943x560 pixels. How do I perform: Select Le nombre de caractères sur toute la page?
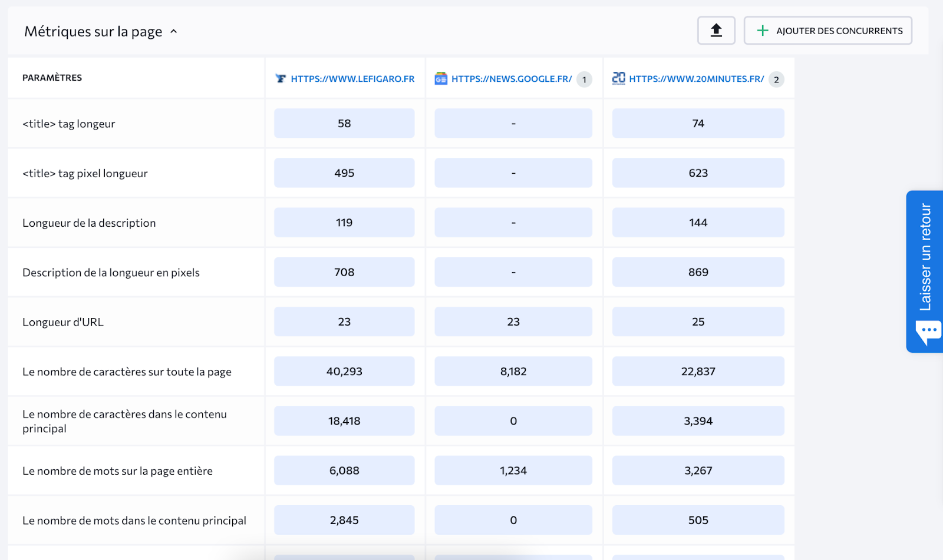127,372
